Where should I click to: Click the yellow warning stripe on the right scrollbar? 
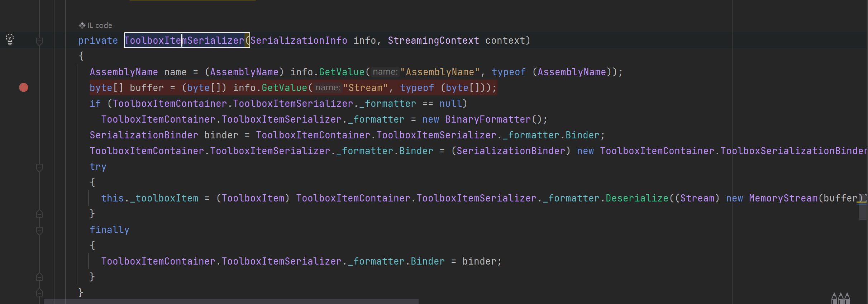861,202
